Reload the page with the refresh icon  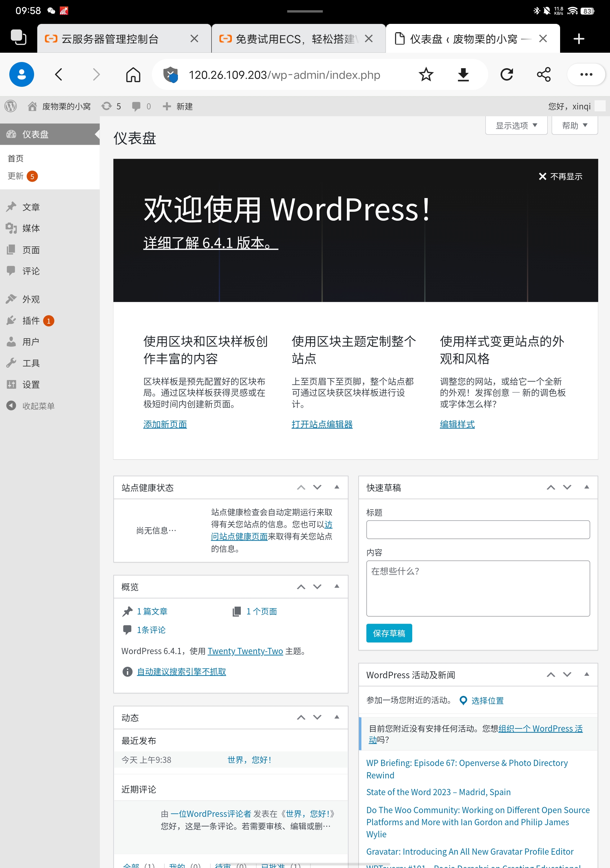click(506, 74)
